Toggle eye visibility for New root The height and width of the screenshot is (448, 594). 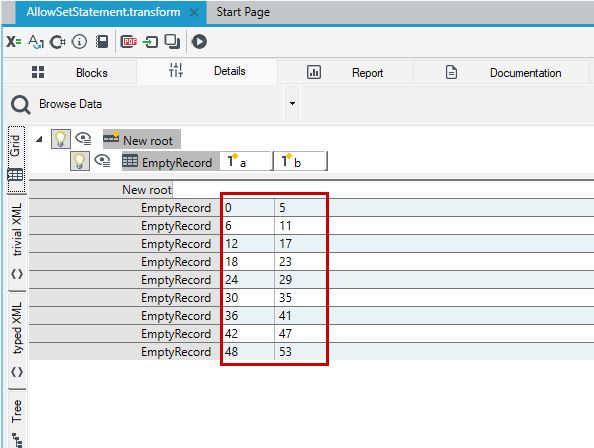(x=83, y=139)
